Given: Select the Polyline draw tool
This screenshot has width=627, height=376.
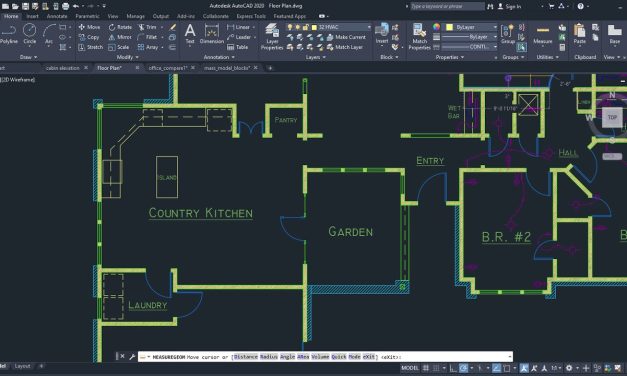Looking at the screenshot, I should tap(8, 34).
